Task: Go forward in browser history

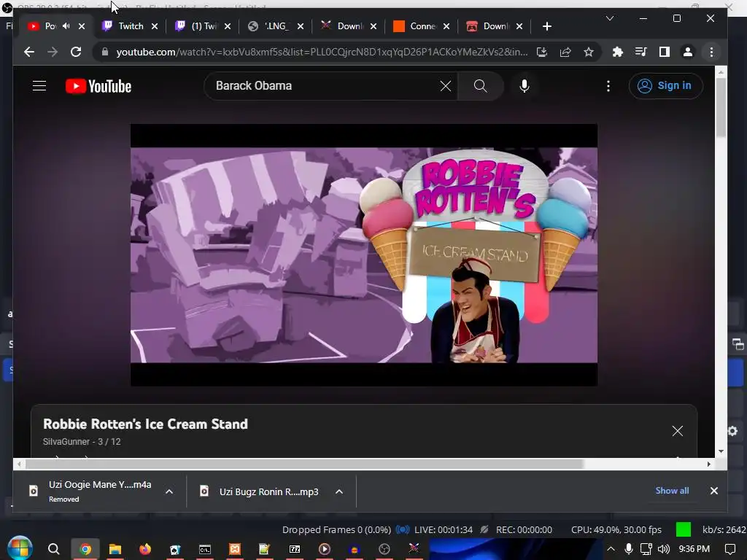Action: pos(53,52)
